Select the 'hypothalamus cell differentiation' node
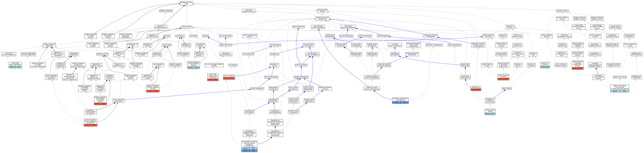Screen dimensions: 644x153 275,112
